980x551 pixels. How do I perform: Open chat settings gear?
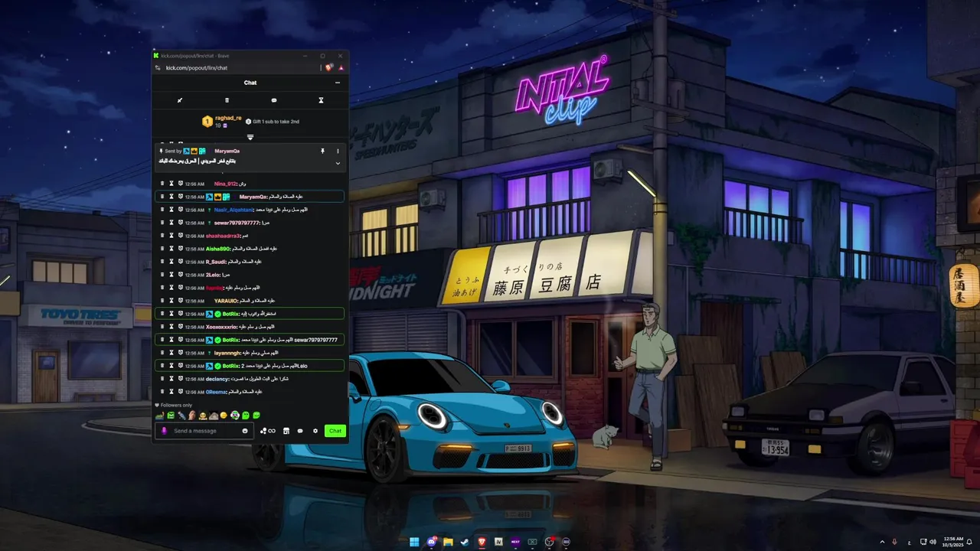click(315, 431)
